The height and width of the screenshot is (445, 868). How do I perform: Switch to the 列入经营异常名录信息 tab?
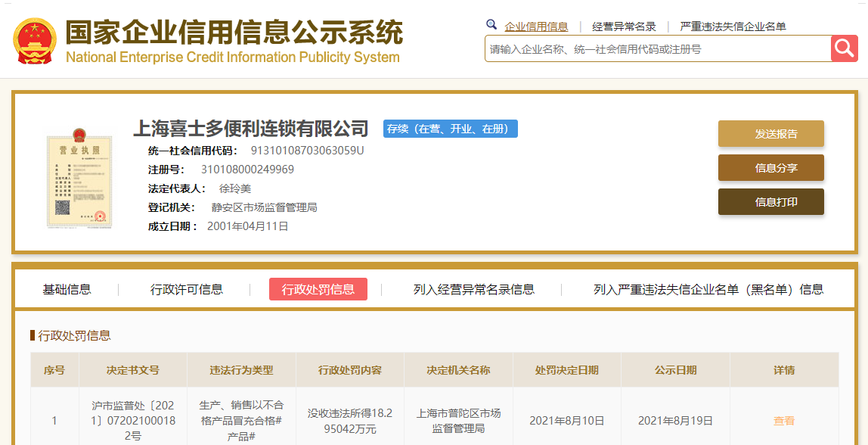pos(474,289)
